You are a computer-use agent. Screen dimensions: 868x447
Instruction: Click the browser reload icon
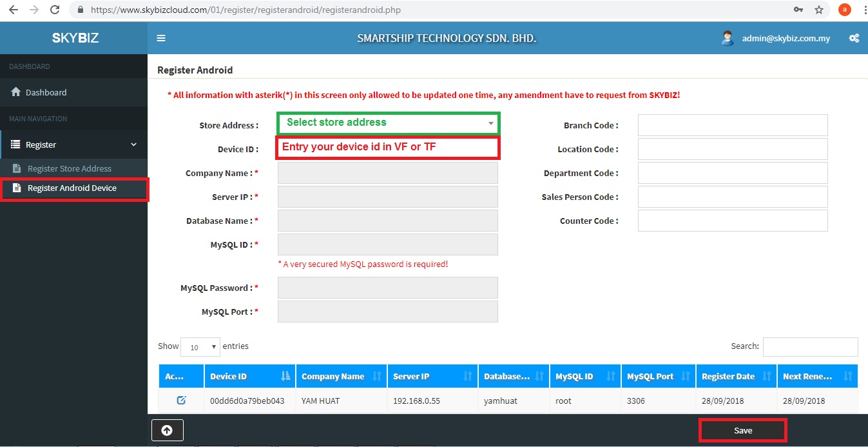coord(55,10)
